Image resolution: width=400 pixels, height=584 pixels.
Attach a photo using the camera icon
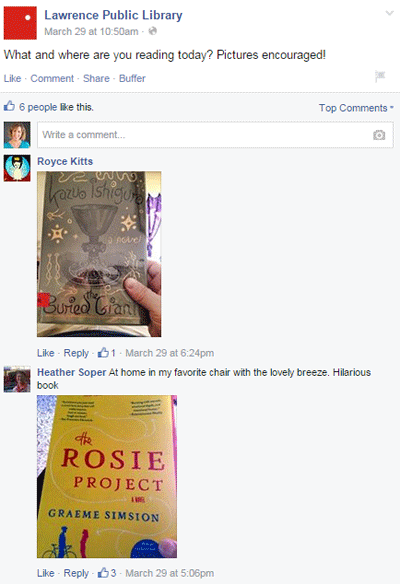click(x=379, y=135)
